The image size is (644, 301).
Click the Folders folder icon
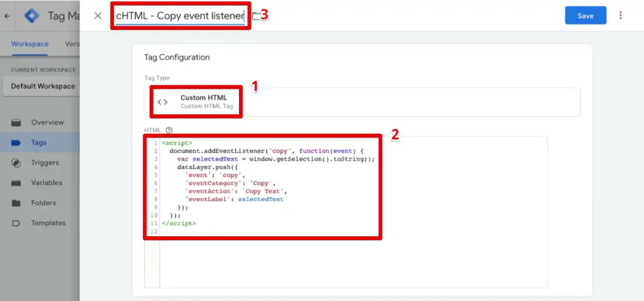(16, 203)
